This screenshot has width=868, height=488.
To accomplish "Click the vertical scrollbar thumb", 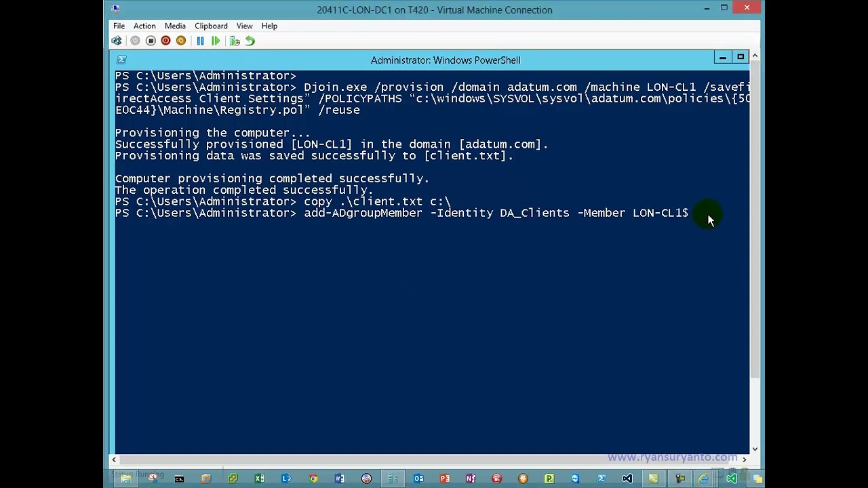I will pyautogui.click(x=755, y=220).
